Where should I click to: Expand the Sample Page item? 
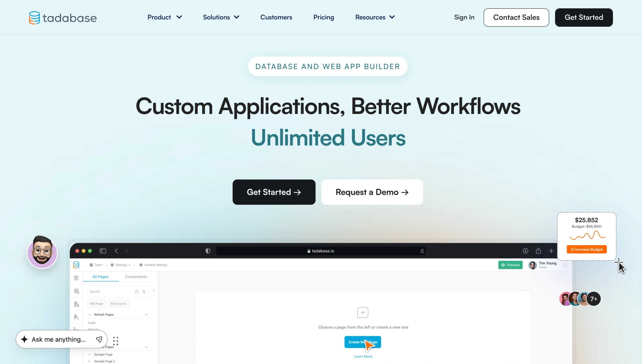90,354
